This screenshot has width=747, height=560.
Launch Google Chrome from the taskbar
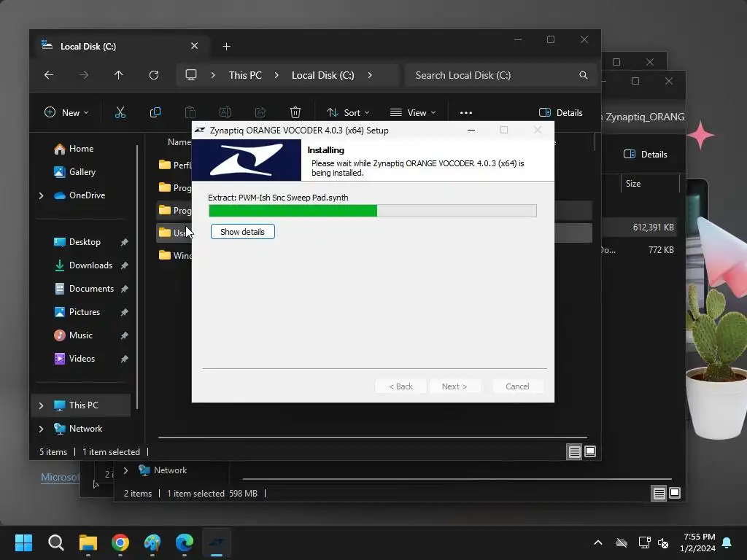[120, 542]
